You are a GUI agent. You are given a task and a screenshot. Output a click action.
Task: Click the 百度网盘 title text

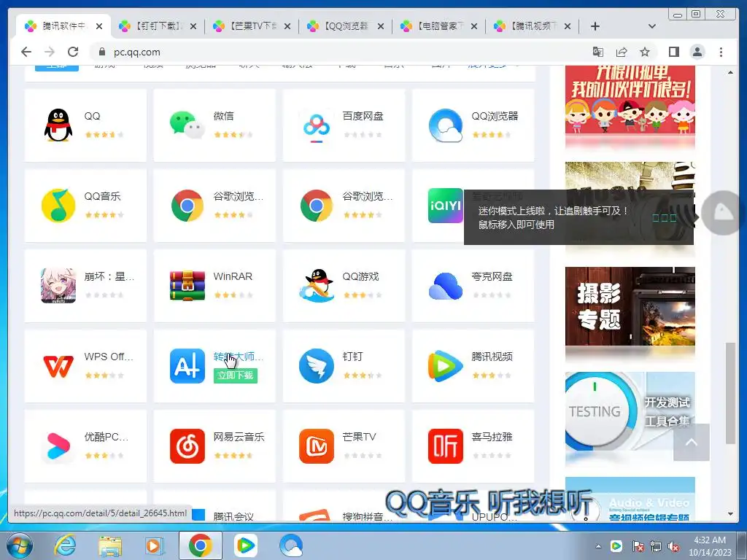coord(363,116)
